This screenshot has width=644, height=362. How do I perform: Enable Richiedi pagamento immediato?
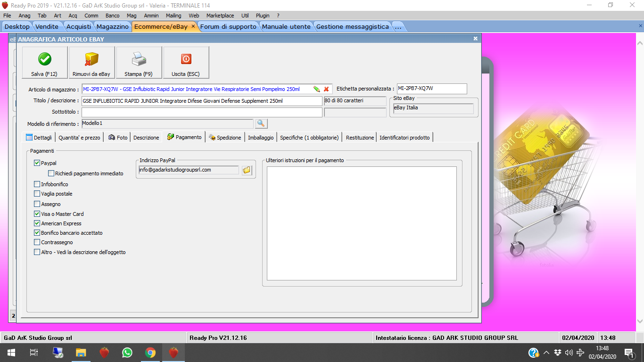tap(51, 173)
